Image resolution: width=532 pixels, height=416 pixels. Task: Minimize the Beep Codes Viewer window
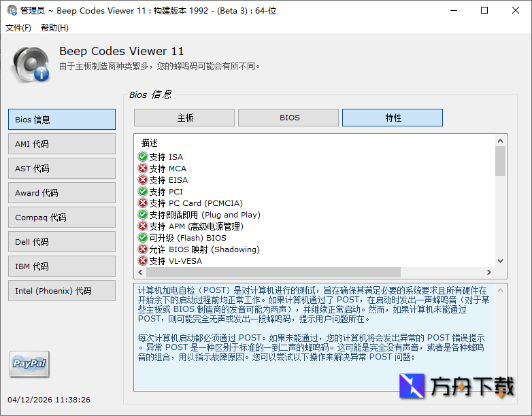[454, 10]
